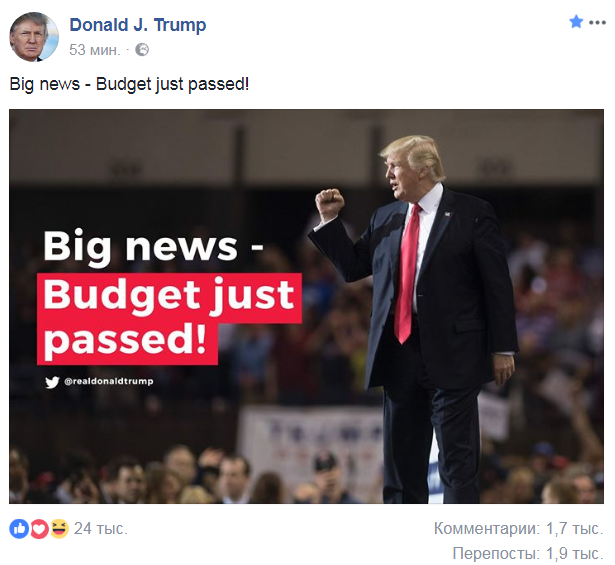The image size is (615, 565).
Task: Click the blue Like reaction icon
Action: point(19,529)
